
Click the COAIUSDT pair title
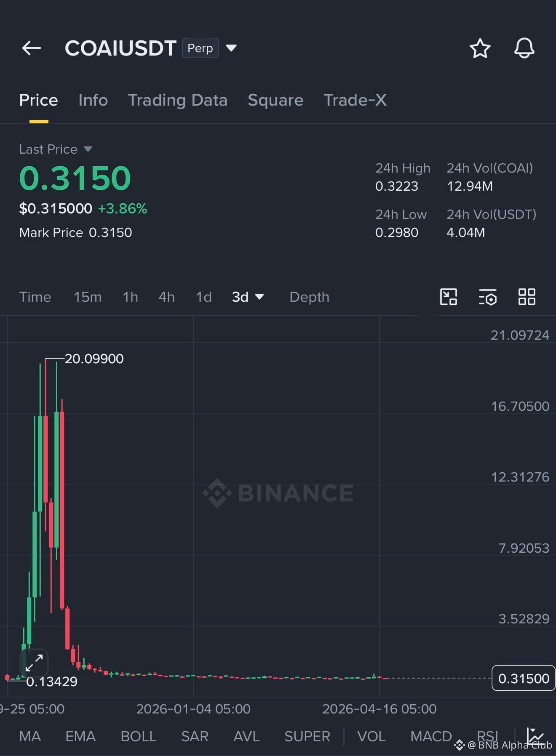click(x=120, y=48)
